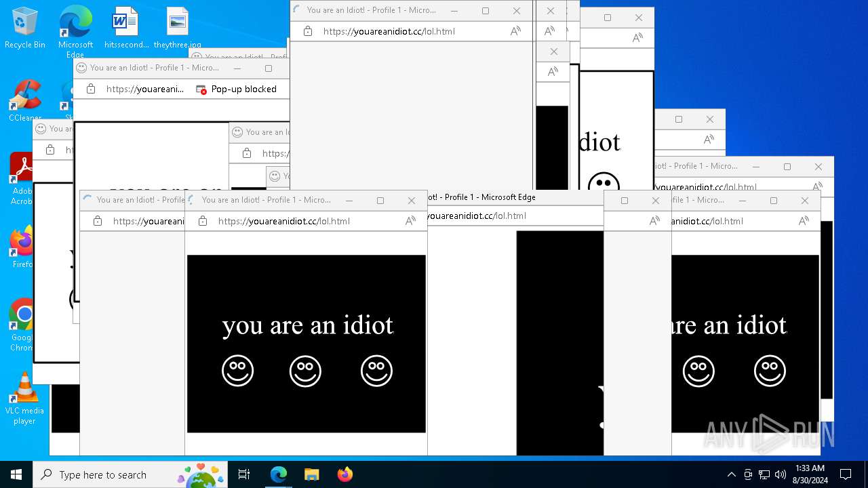The image size is (868, 488).
Task: Switch to Microsoft Edge from the taskbar
Action: (x=279, y=474)
